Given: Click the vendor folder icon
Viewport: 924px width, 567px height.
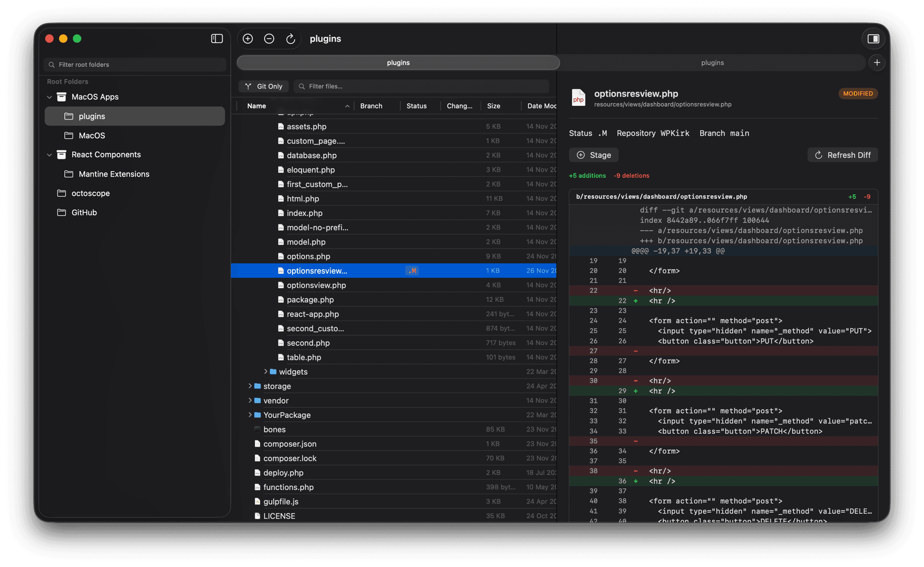Looking at the screenshot, I should [258, 400].
